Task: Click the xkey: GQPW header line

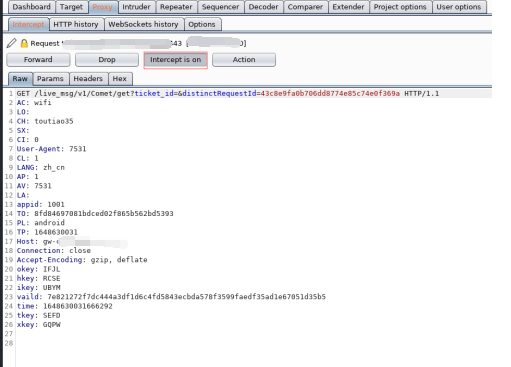Action: point(38,325)
